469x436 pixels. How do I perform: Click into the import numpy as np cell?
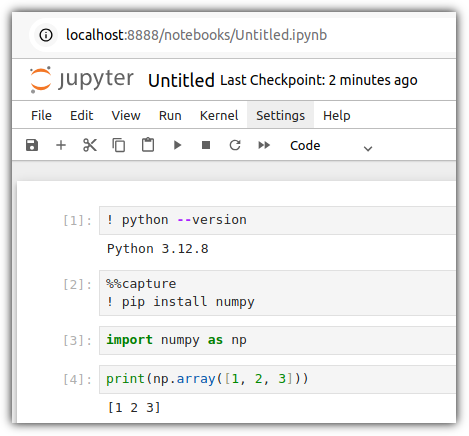277,340
